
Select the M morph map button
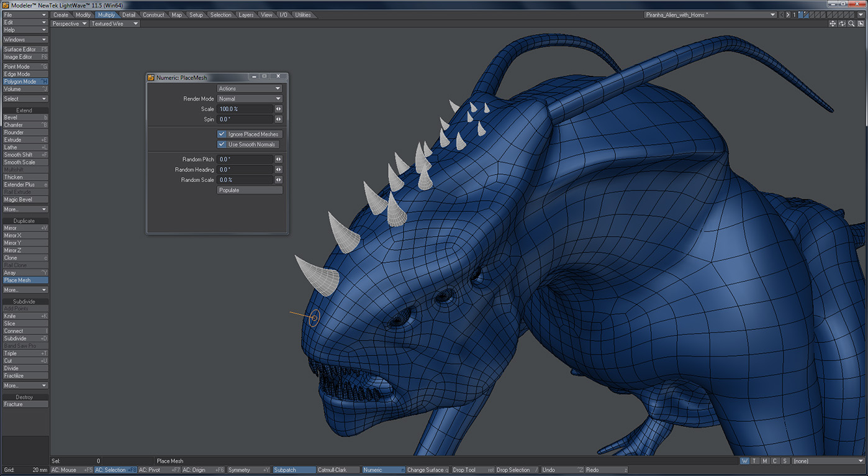coord(764,461)
